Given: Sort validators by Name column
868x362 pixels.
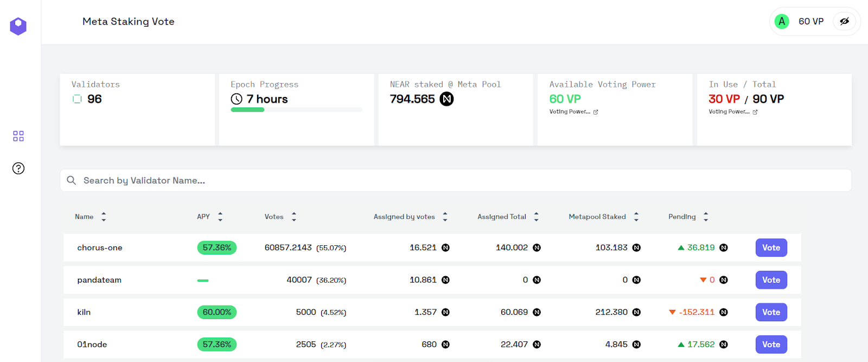Looking at the screenshot, I should point(104,217).
